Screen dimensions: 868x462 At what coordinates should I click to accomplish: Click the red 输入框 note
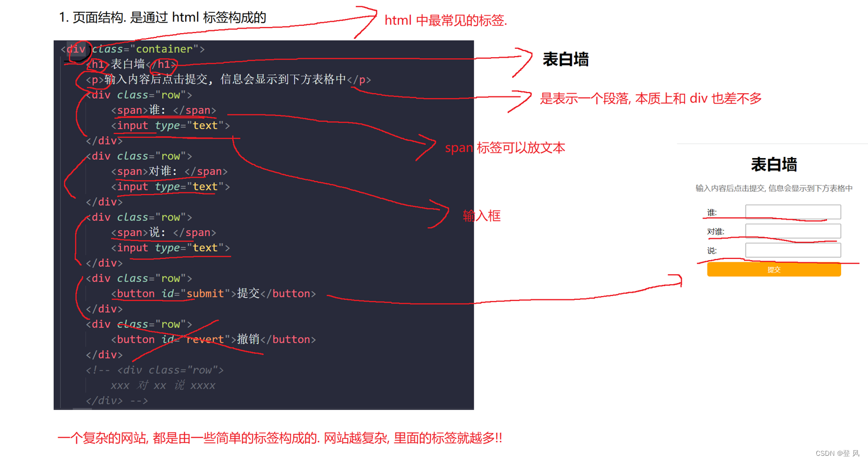pos(481,216)
